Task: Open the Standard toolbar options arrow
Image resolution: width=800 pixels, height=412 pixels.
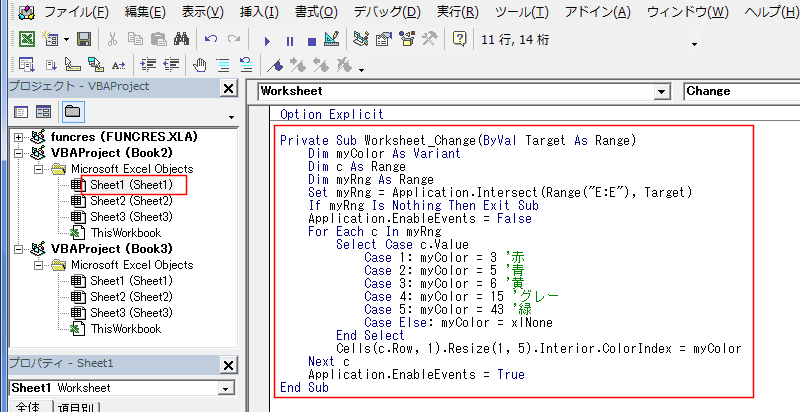Action: coord(694,44)
